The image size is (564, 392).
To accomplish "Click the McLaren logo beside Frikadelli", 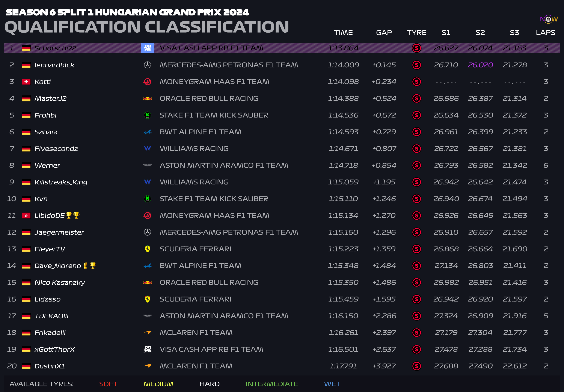I will coord(147,333).
